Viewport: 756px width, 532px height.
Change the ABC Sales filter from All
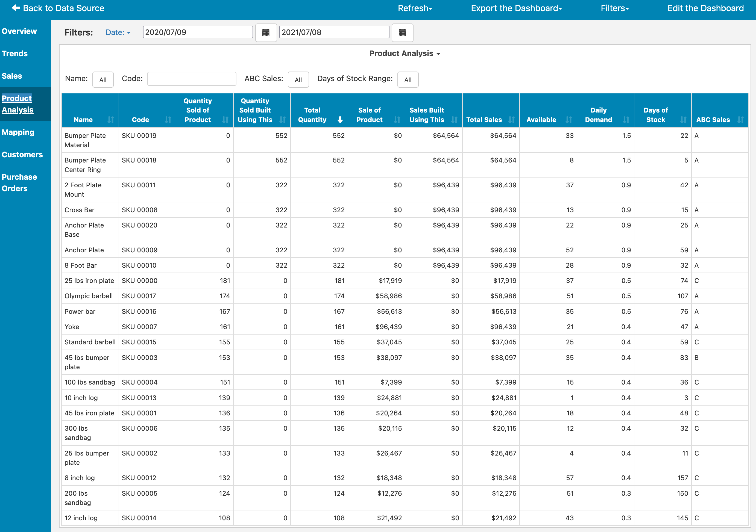(298, 79)
